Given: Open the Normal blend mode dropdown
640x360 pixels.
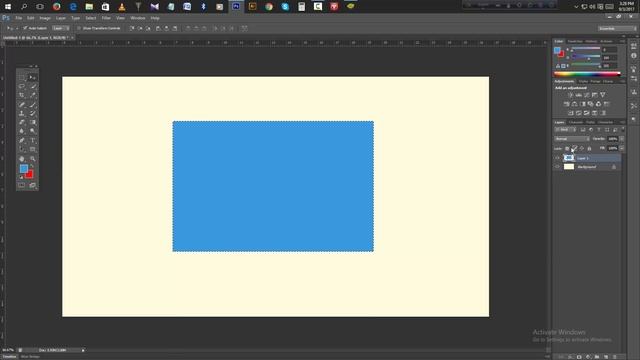Looking at the screenshot, I should [572, 139].
